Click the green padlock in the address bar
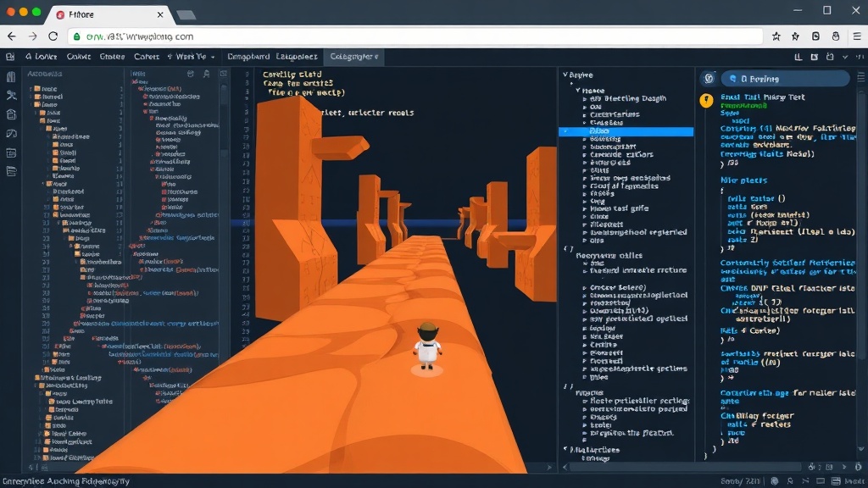Image resolution: width=868 pixels, height=488 pixels. [x=77, y=36]
